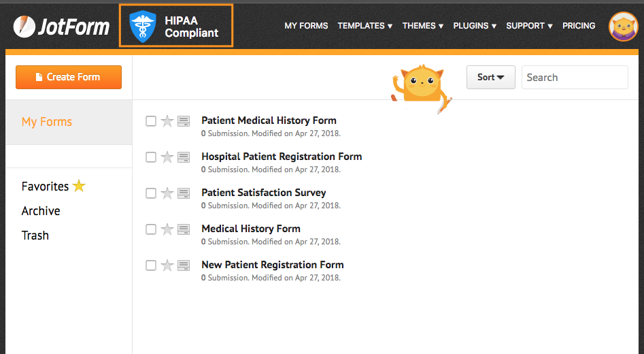Expand the Templates menu

point(365,26)
